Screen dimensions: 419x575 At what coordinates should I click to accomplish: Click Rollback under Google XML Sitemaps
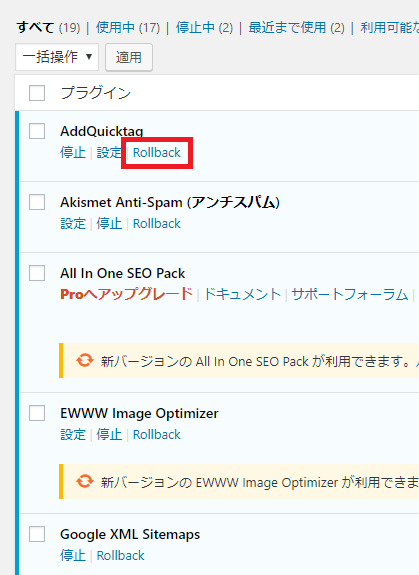pos(121,556)
